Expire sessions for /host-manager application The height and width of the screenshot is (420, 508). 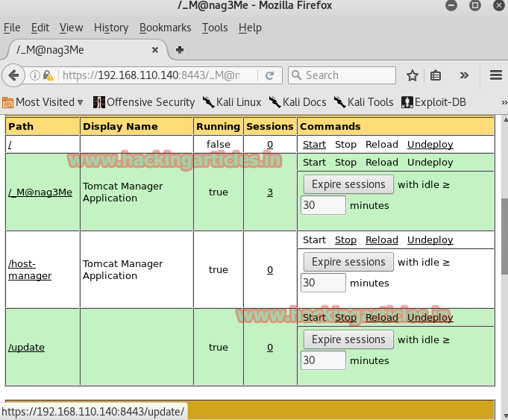point(348,262)
